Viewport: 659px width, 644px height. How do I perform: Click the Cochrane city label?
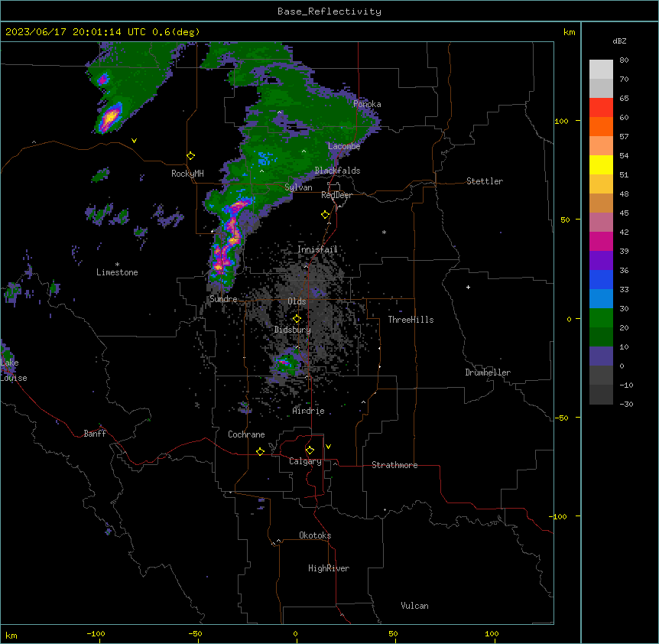246,434
